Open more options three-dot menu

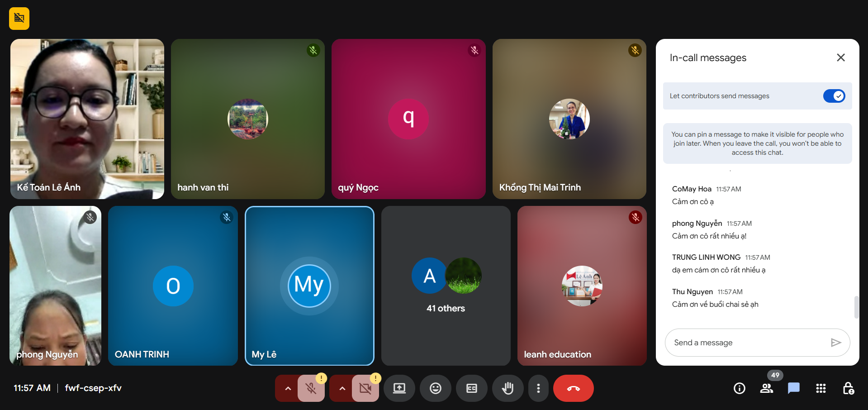tap(538, 388)
